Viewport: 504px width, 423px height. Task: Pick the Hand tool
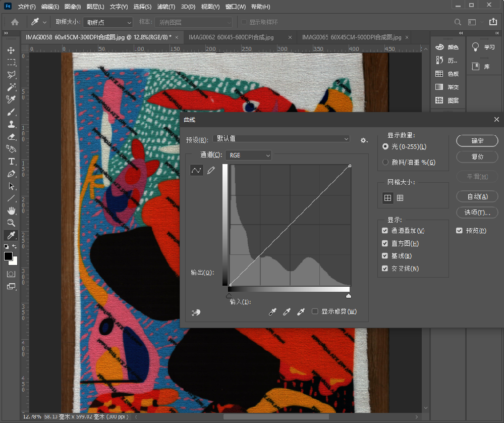[11, 210]
